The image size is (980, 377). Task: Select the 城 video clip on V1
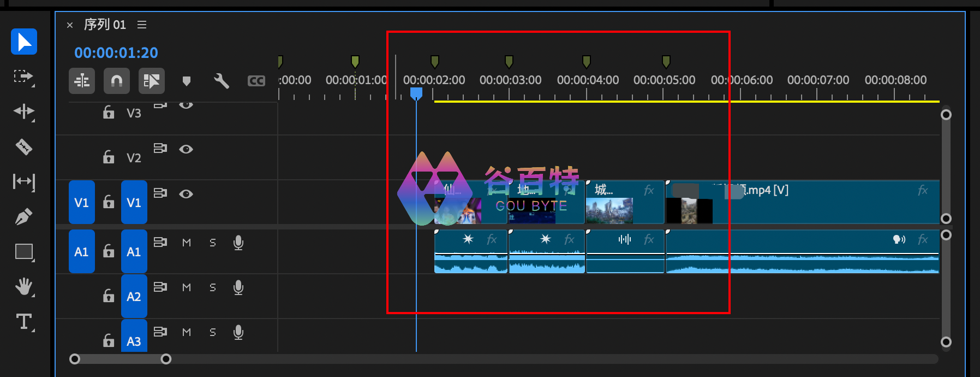(625, 202)
